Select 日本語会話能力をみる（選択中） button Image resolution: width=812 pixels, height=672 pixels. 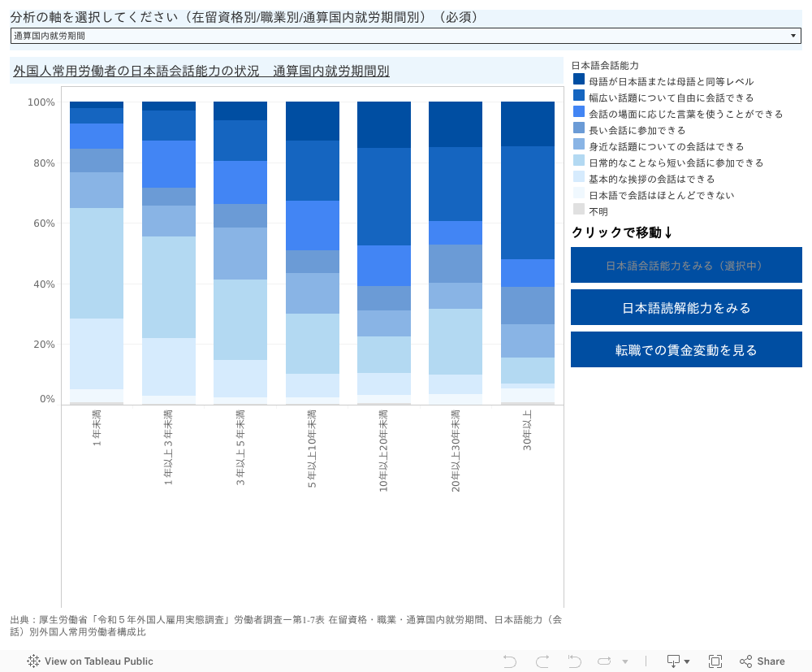tap(686, 266)
